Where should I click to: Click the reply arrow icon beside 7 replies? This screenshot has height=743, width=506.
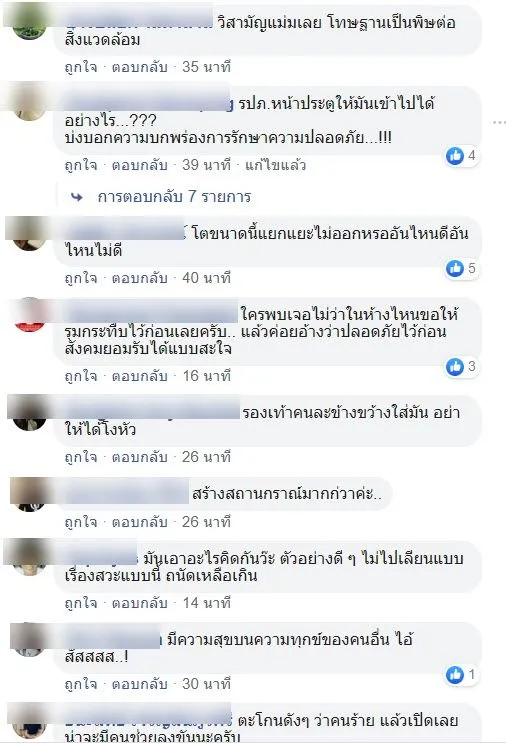coord(77,197)
